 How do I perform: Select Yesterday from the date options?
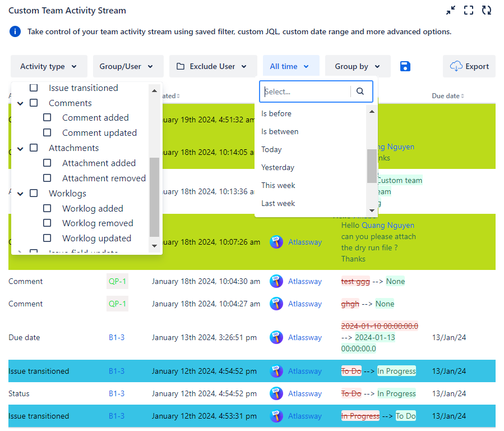(x=279, y=167)
